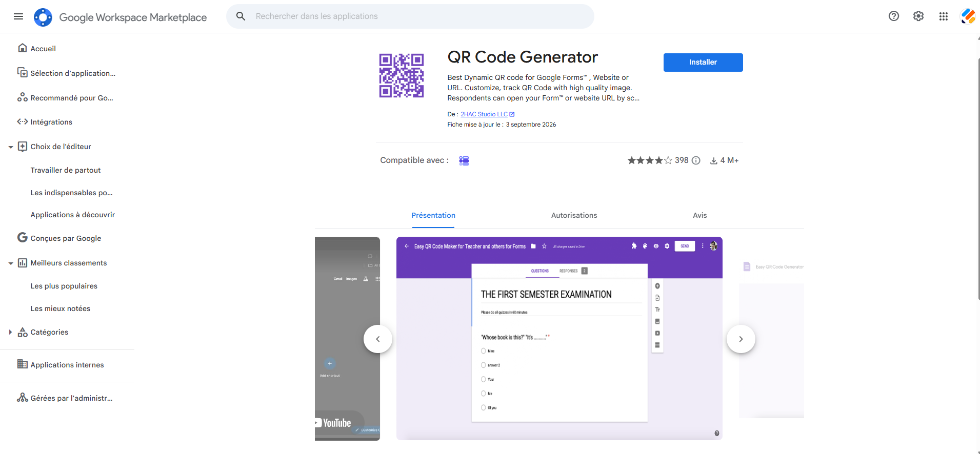Screen dimensions: 980x454
Task: Collapse the Choix de l'éditeur group
Action: coord(11,147)
